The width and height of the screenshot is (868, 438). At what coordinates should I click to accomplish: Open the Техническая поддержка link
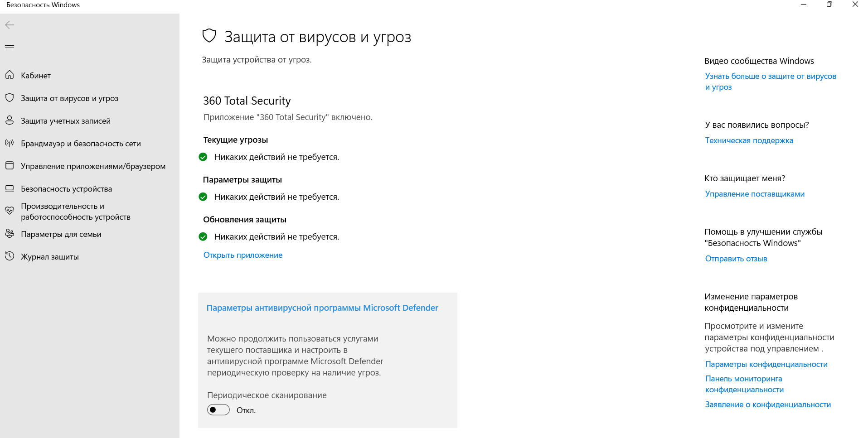point(749,140)
